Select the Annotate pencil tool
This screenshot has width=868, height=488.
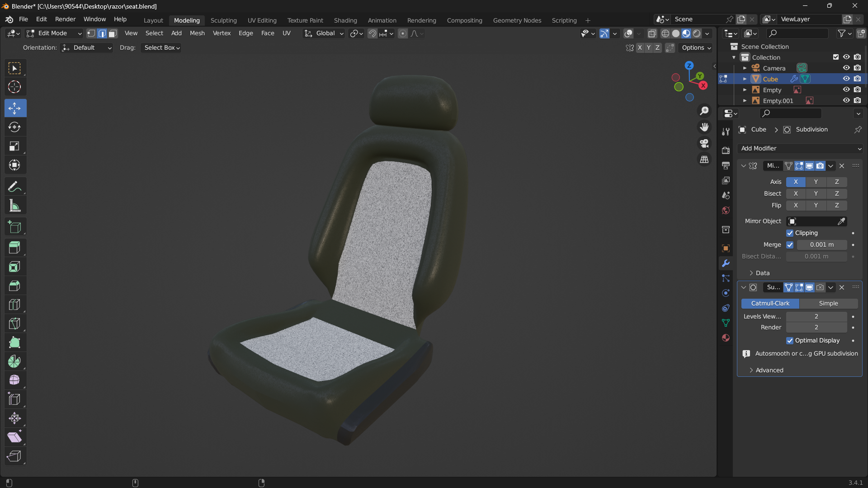click(14, 187)
